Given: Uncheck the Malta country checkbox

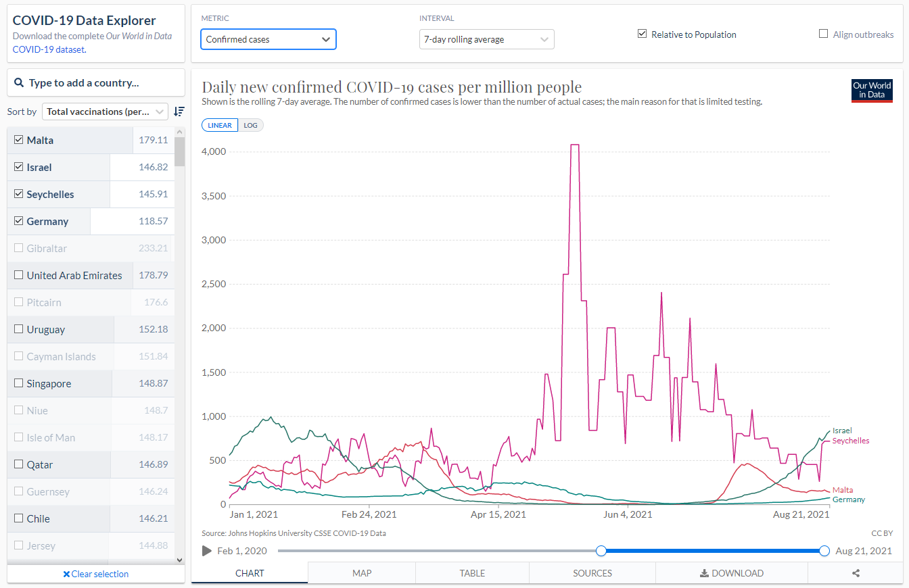Looking at the screenshot, I should pos(19,140).
